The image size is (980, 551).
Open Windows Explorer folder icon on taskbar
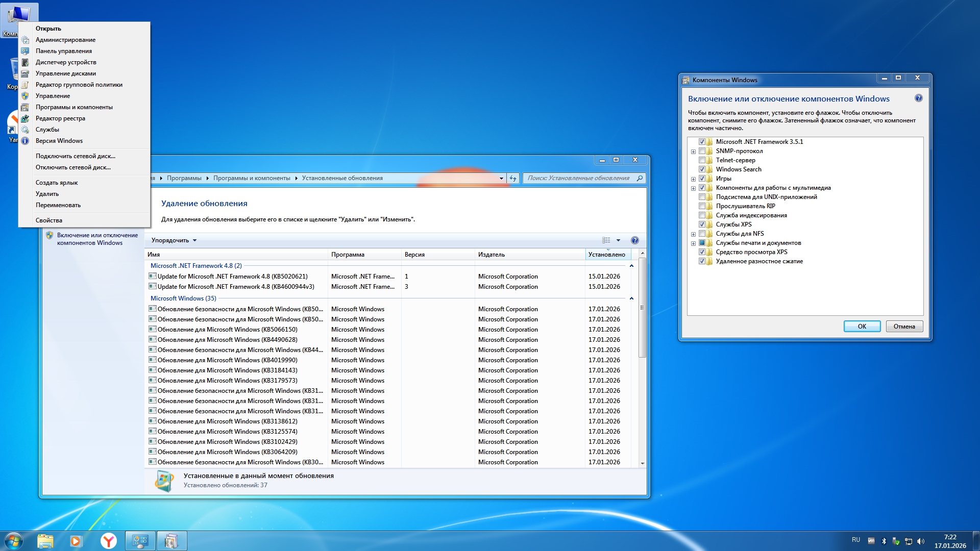pos(45,541)
